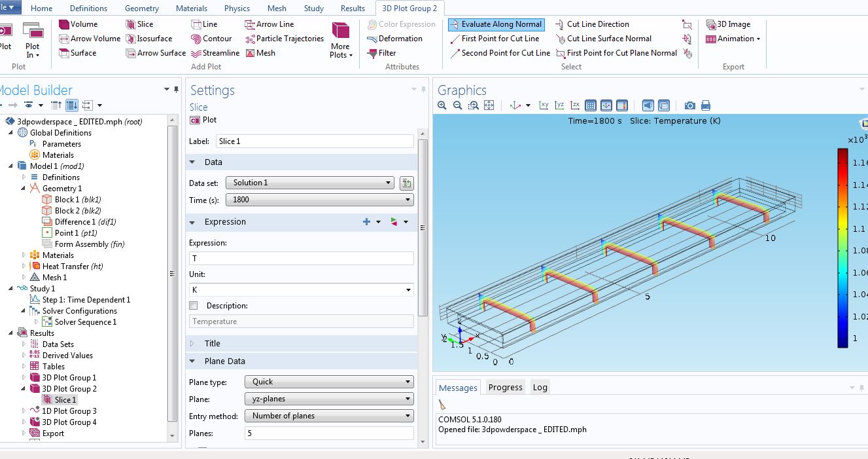
Task: Toggle the grid display in Graphics toolbar
Action: (x=590, y=105)
